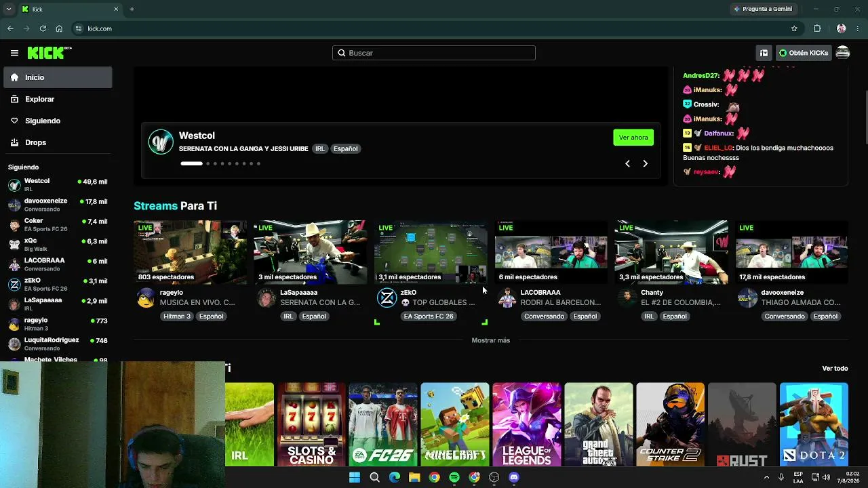
Task: Reload the page in Chrome
Action: click(43, 28)
